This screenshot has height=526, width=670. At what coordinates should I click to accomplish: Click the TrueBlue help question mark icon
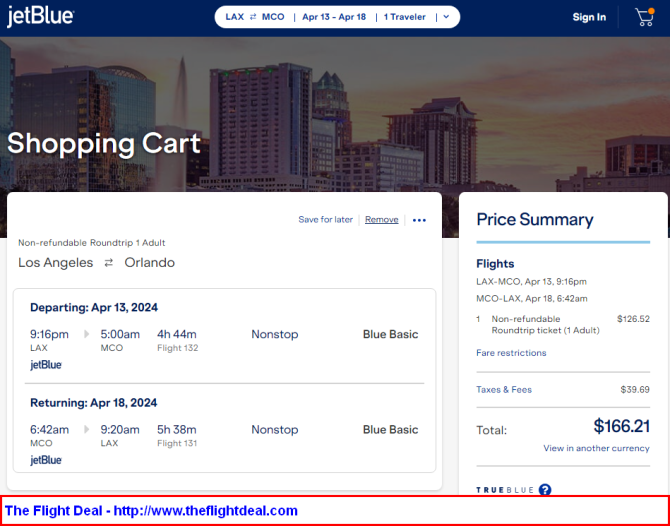tap(545, 490)
